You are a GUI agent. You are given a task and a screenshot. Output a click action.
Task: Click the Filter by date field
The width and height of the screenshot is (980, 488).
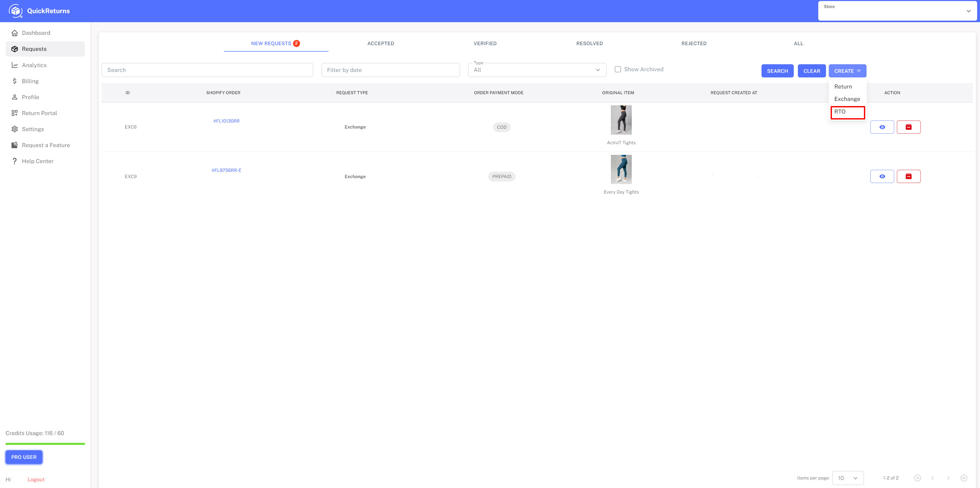click(390, 70)
